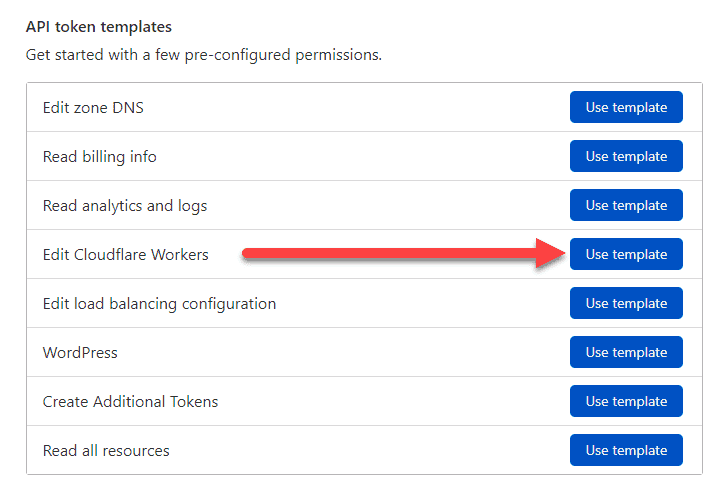720x492 pixels.
Task: Use template for Read billing info
Action: tap(626, 156)
